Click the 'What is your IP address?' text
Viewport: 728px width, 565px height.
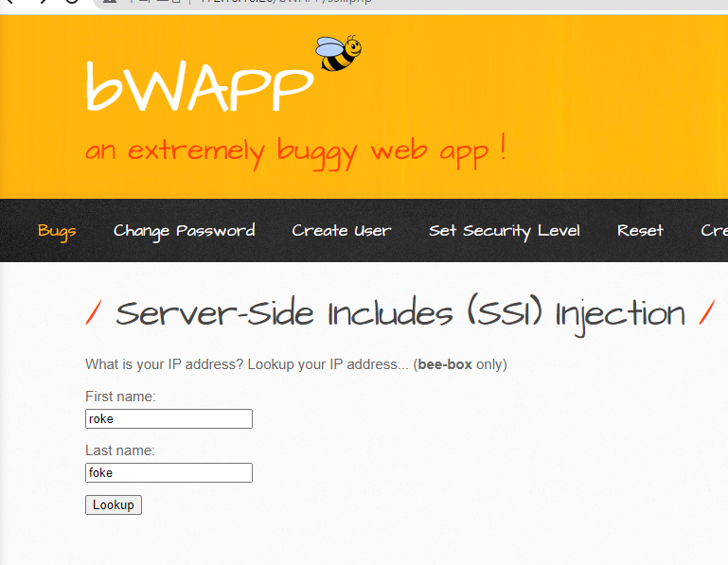165,364
